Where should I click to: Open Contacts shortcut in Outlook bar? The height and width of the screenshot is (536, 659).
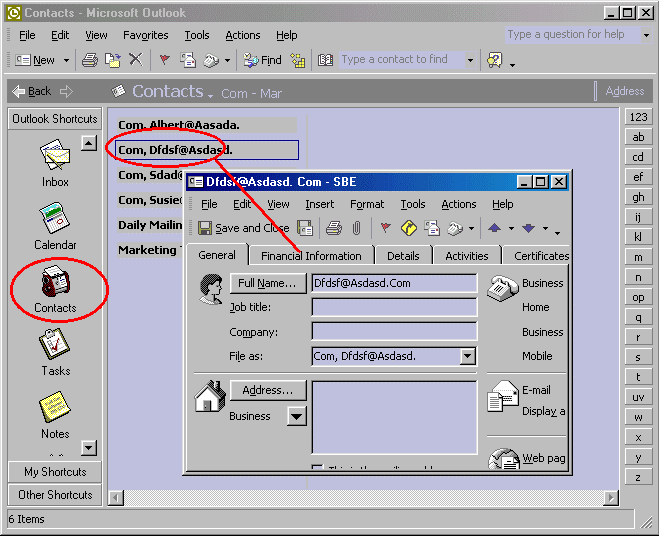[x=55, y=289]
